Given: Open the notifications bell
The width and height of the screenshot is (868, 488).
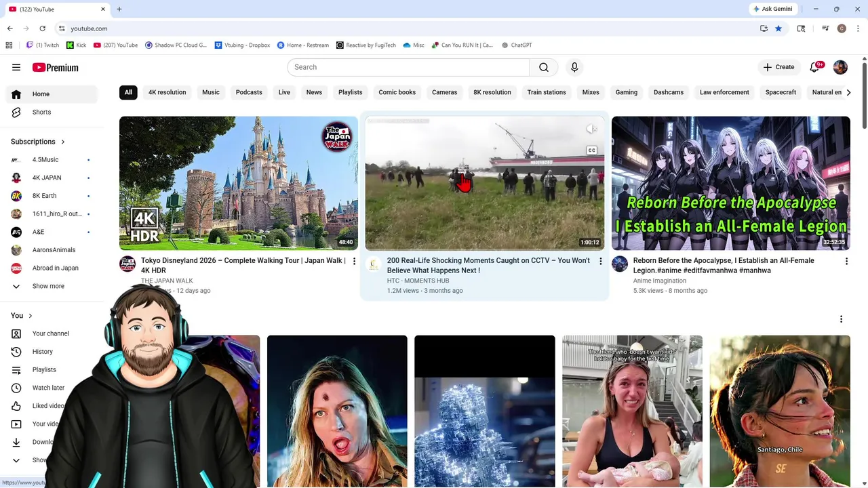Looking at the screenshot, I should 815,67.
